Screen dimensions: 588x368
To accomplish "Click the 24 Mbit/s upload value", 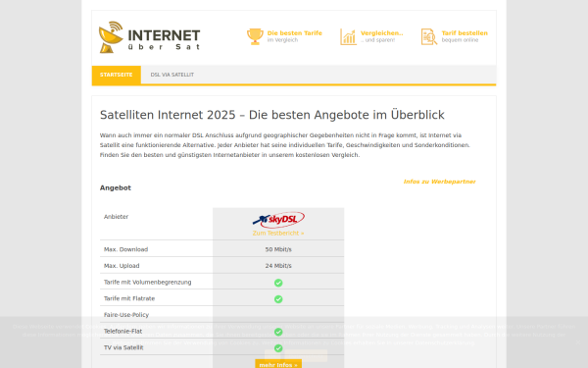I will click(278, 266).
